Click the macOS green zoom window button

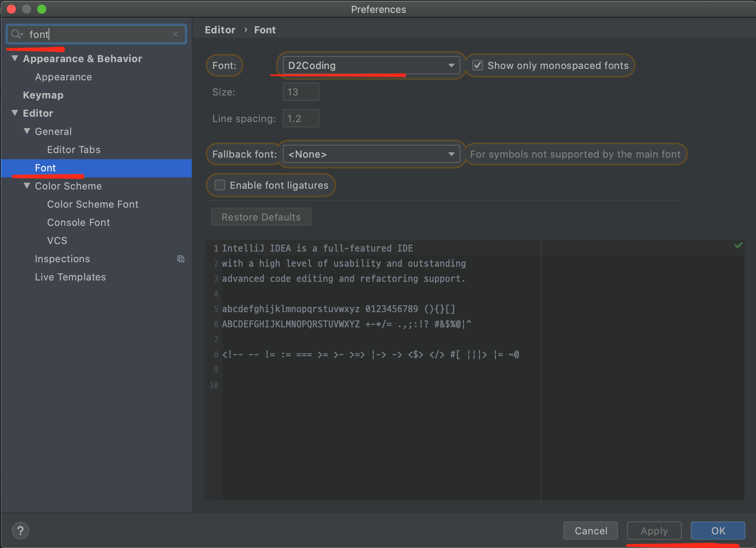42,9
